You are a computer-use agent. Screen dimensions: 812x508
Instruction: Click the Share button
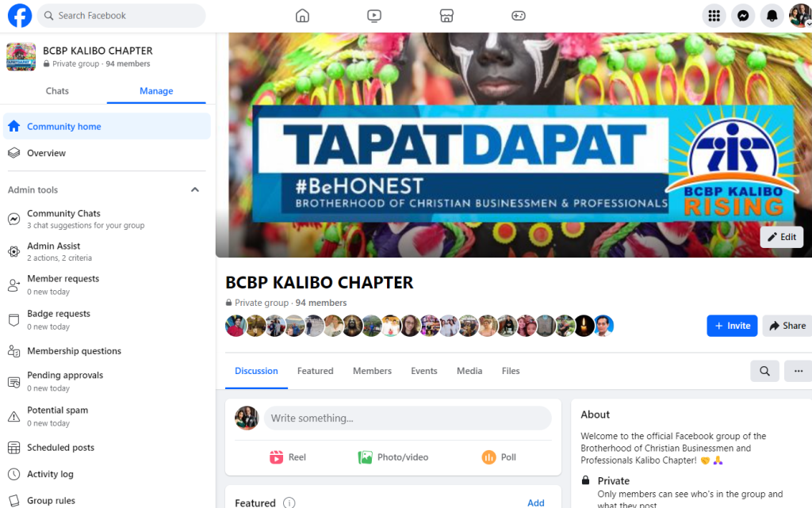click(x=787, y=326)
